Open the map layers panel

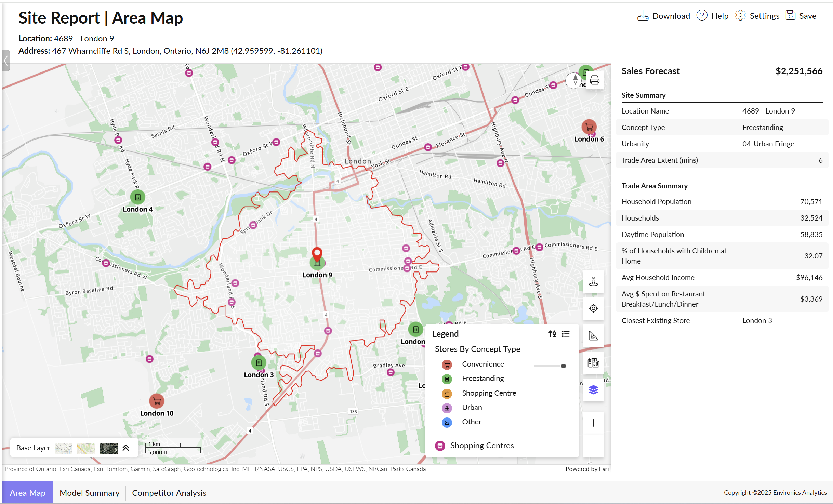point(593,389)
